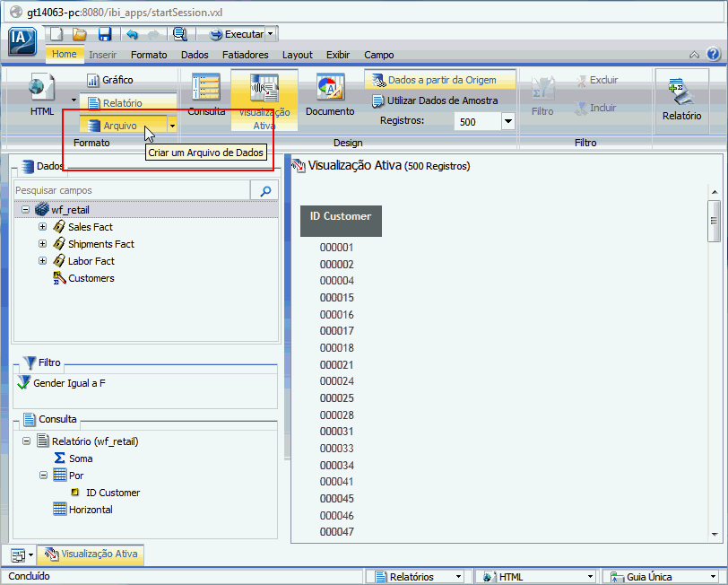Viewport: 728px width, 585px height.
Task: Redo with the greyed arrow icon
Action: tap(153, 34)
